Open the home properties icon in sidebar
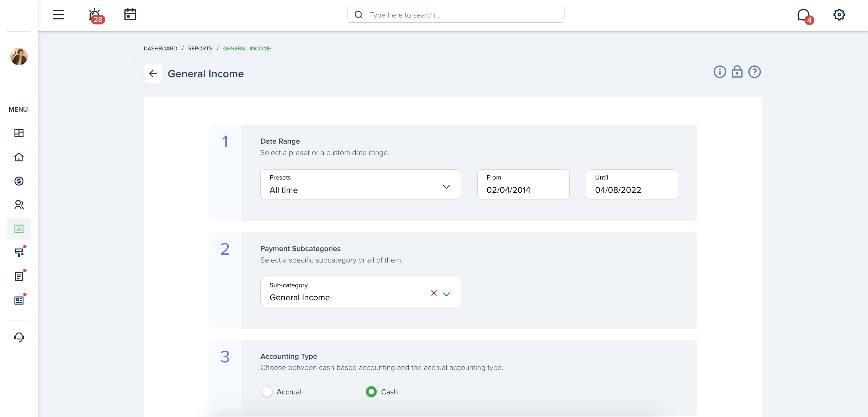 tap(19, 157)
